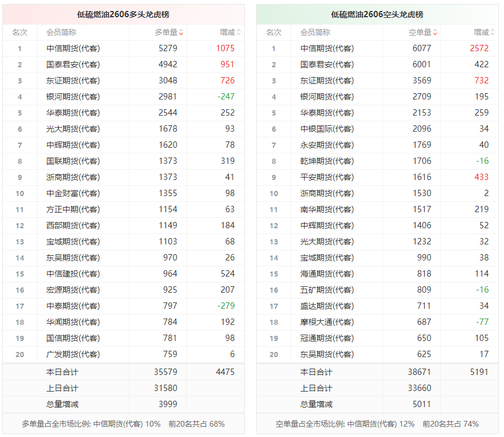This screenshot has width=504, height=437.
Task: Select 摩根大通(代客) row
Action: coord(378,322)
